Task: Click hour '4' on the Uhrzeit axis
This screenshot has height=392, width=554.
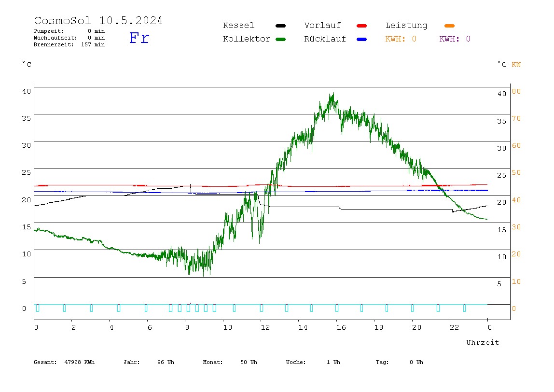Action: (x=111, y=328)
